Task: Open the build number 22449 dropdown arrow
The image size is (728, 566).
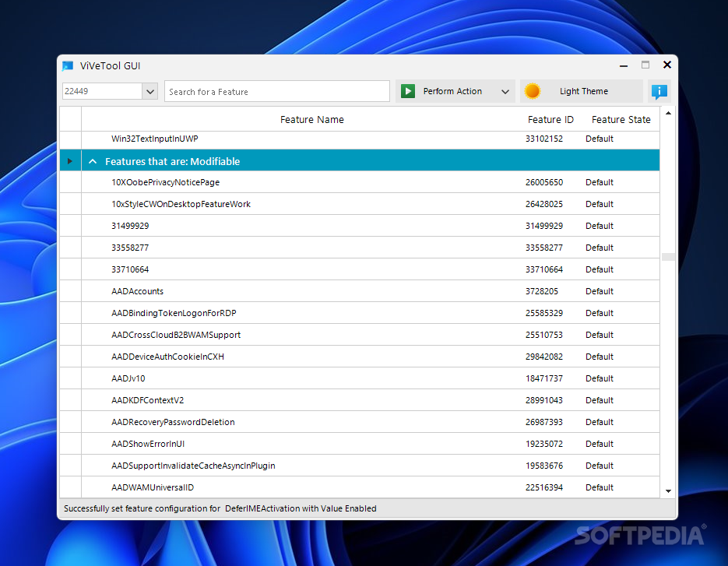Action: 150,91
